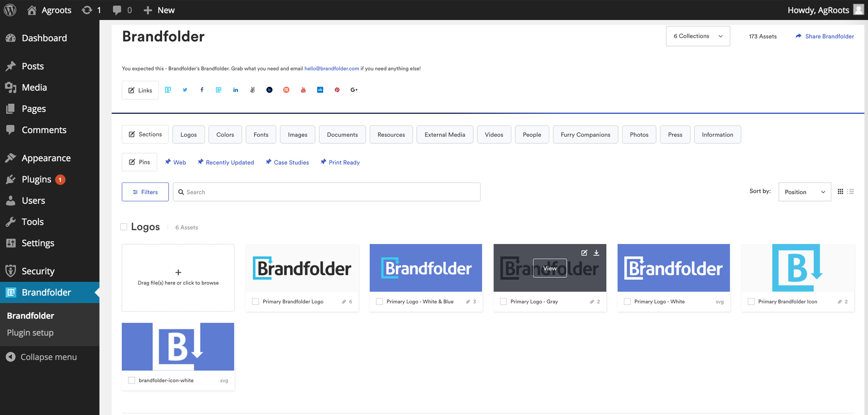Jump to the Furry Companions section

(585, 135)
